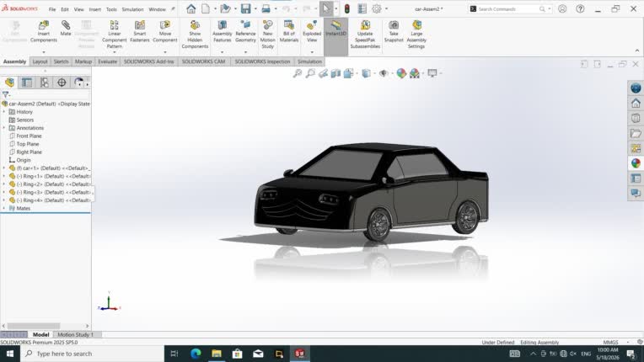644x362 pixels.
Task: Switch to the Evaluate tab
Action: [108, 61]
